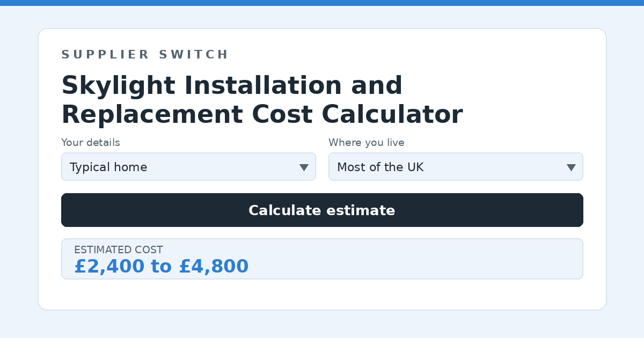Select the Most of the UK text in the combo box
Viewport: 644px width, 338px height.
380,167
